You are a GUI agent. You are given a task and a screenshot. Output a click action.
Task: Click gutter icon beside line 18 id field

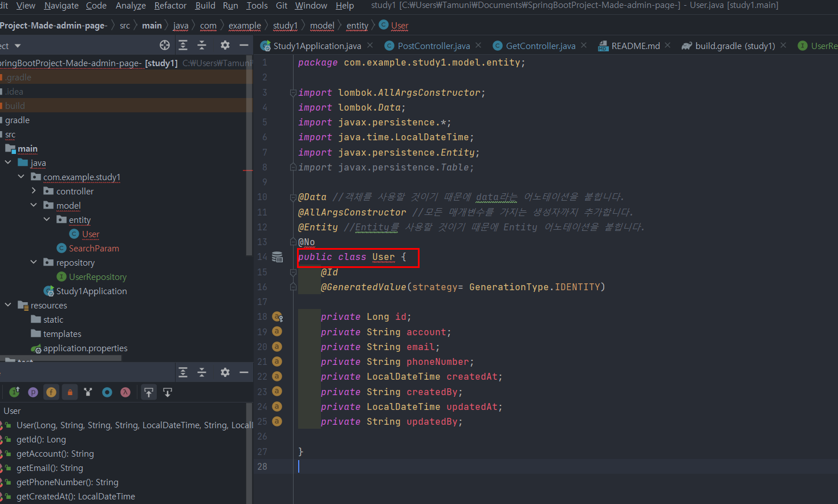(278, 317)
